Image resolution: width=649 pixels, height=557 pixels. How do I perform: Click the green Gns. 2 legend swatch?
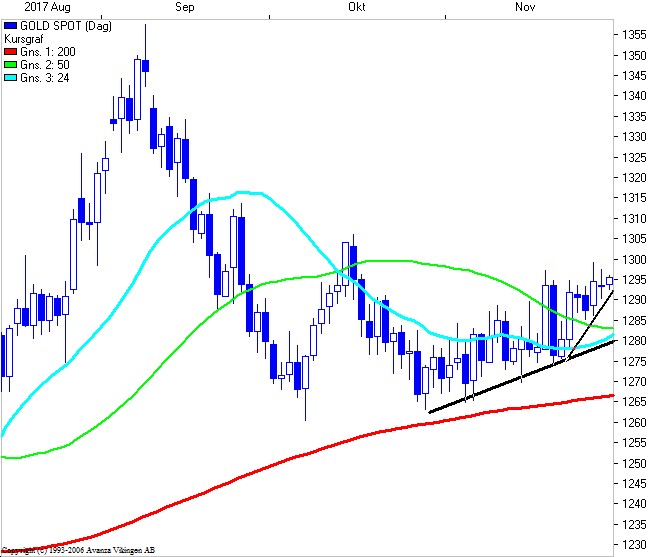point(10,64)
